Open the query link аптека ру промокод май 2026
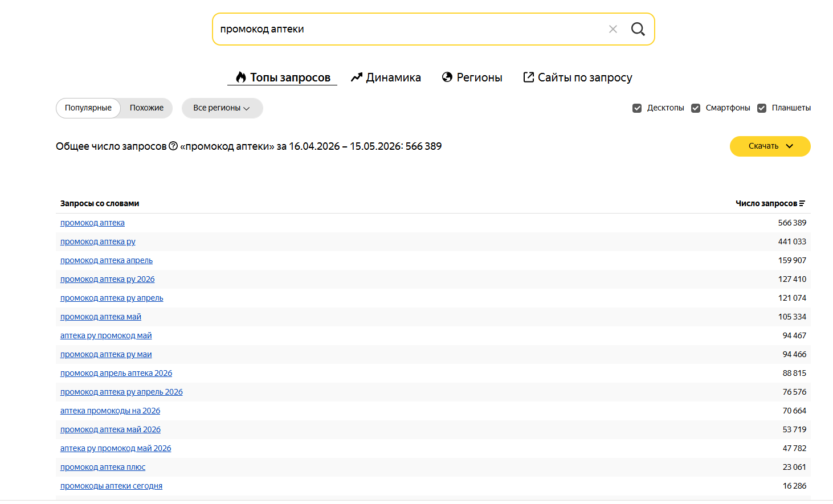 (116, 448)
